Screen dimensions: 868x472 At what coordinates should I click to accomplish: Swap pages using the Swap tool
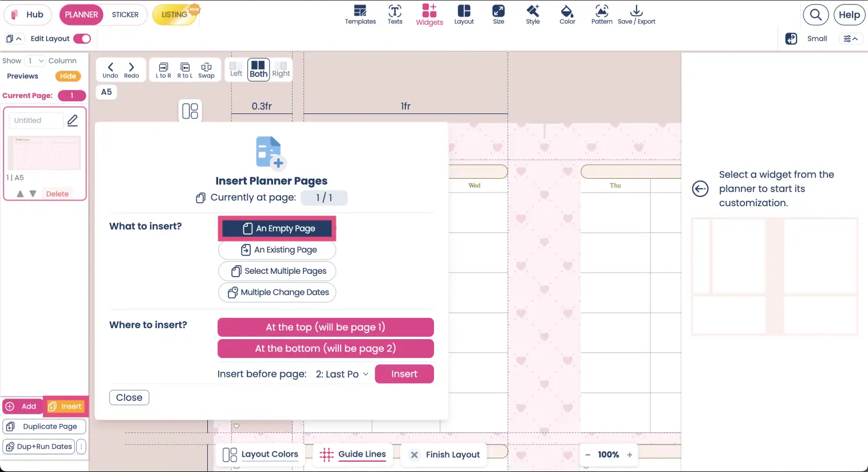206,69
